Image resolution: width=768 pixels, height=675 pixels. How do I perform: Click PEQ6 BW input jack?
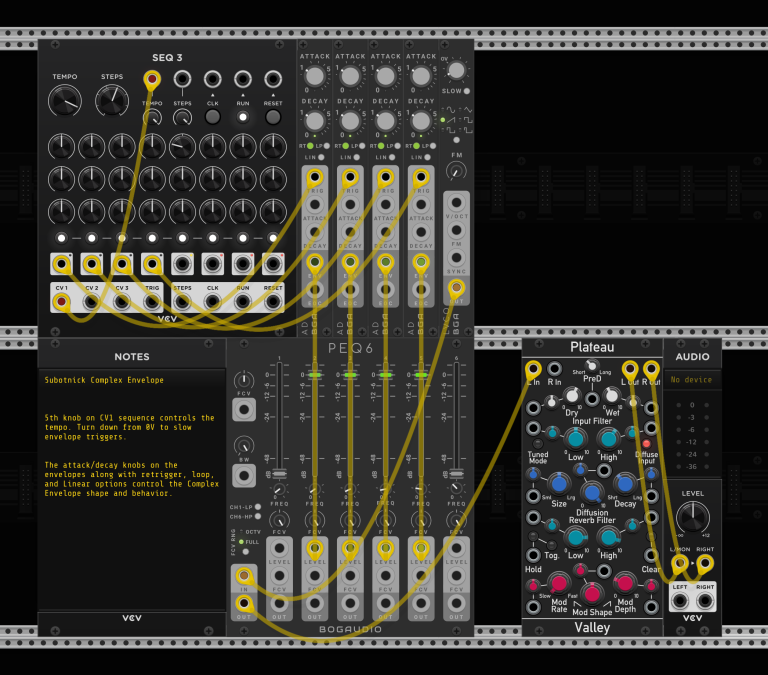[243, 475]
